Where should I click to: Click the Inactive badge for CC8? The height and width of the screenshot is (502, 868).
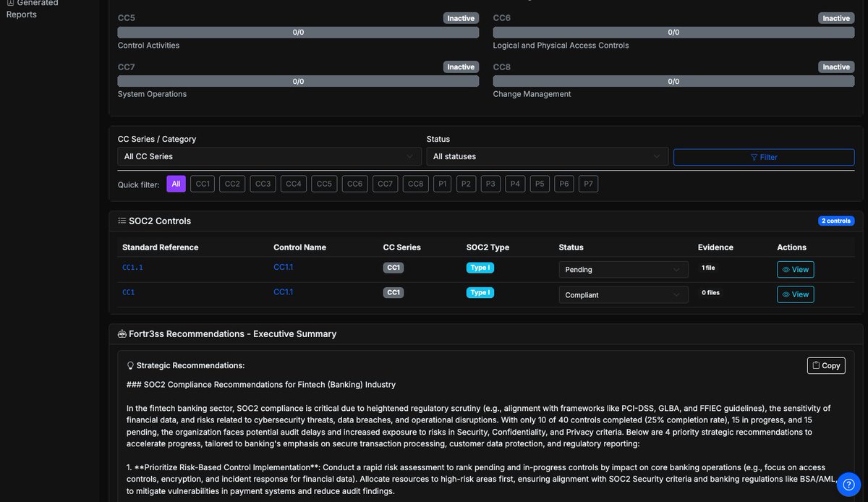[x=836, y=67]
